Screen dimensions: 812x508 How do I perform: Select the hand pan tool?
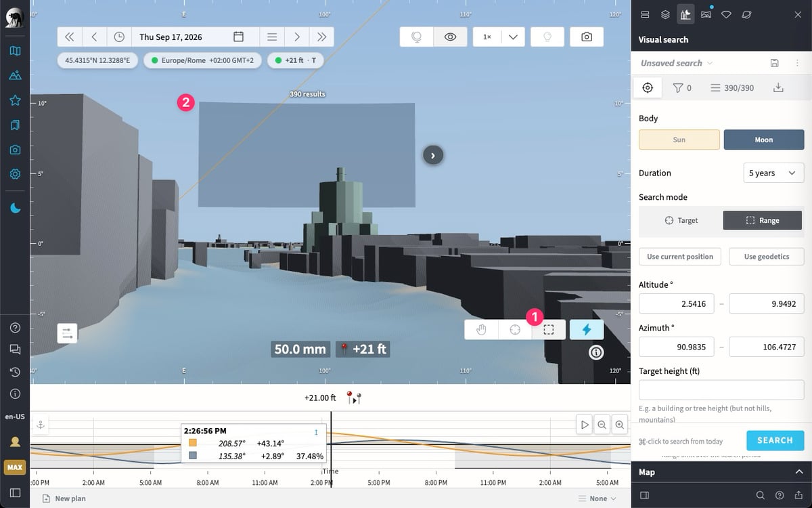[481, 329]
